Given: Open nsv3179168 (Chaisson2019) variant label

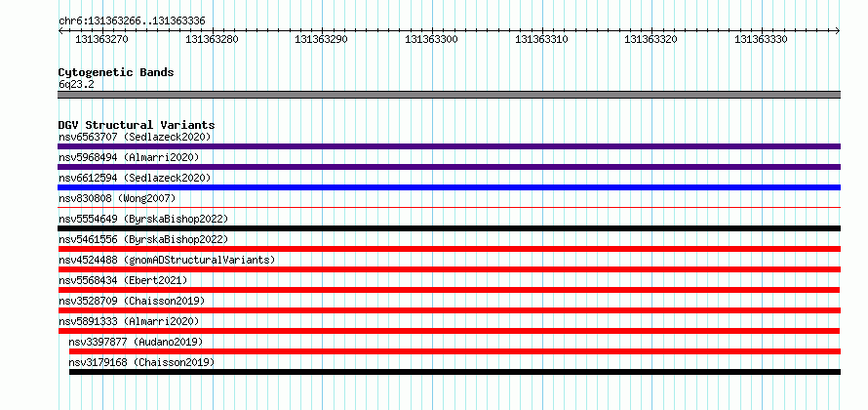Looking at the screenshot, I should click(x=141, y=362).
